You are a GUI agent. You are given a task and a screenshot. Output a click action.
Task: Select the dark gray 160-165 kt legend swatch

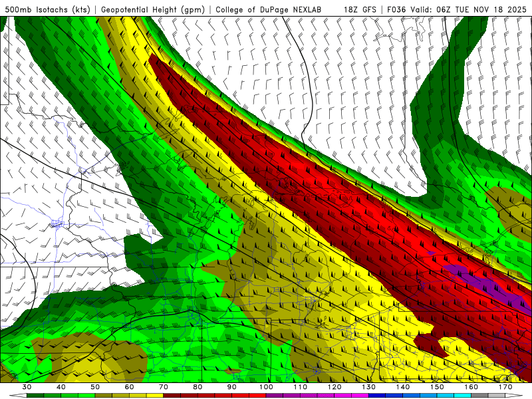click(x=479, y=396)
